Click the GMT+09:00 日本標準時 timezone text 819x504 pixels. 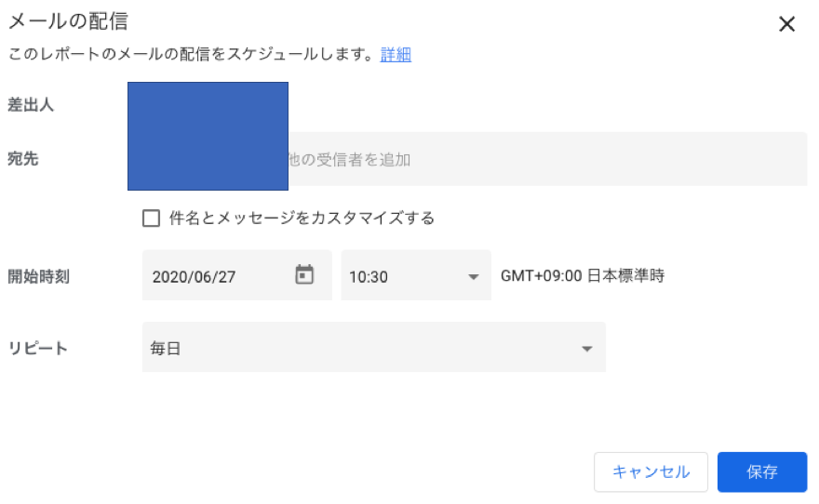point(583,275)
